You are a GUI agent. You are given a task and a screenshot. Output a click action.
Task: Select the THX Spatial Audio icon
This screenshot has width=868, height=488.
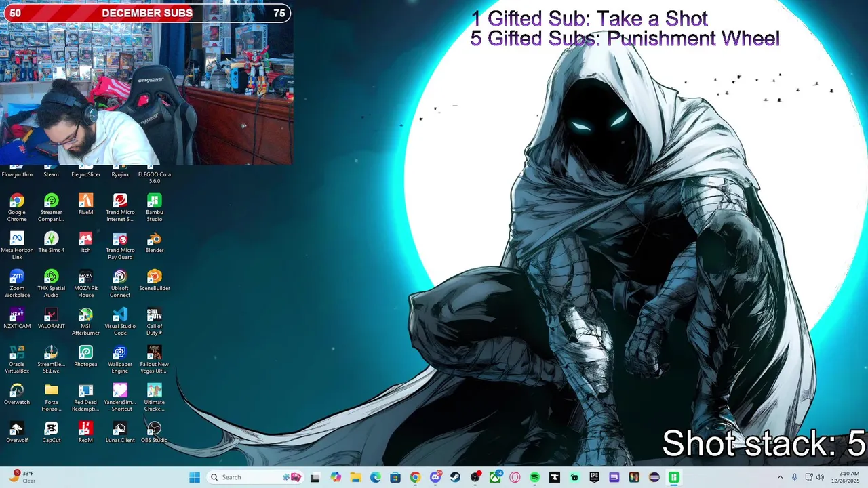pyautogui.click(x=51, y=284)
